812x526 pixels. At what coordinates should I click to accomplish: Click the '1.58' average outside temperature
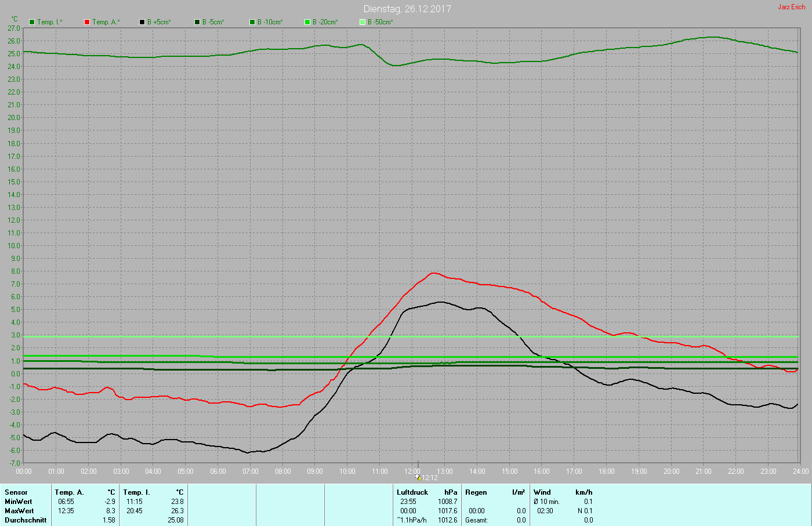pos(109,520)
